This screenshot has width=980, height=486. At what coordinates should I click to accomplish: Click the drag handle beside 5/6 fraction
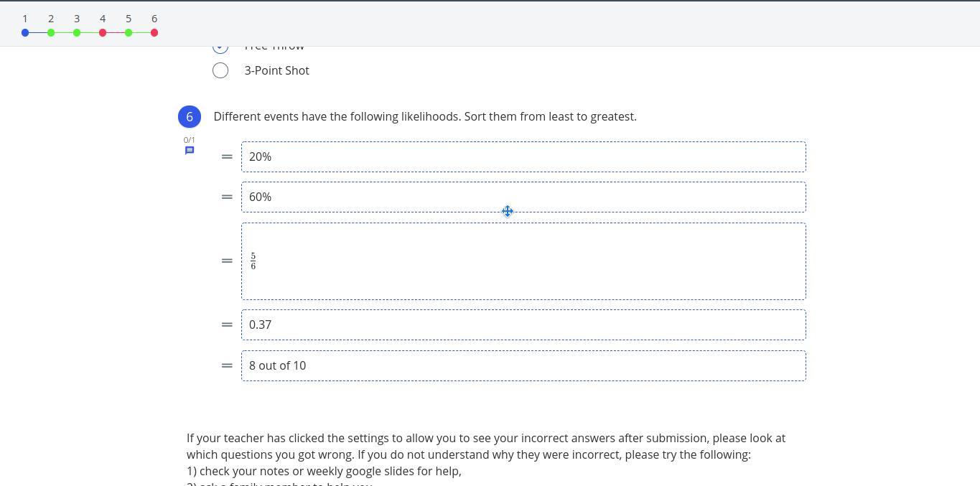(x=227, y=261)
